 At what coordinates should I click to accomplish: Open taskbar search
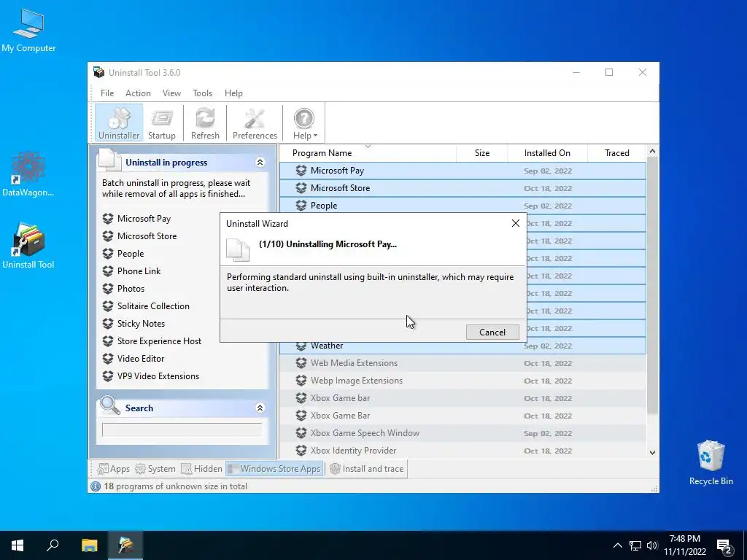53,545
